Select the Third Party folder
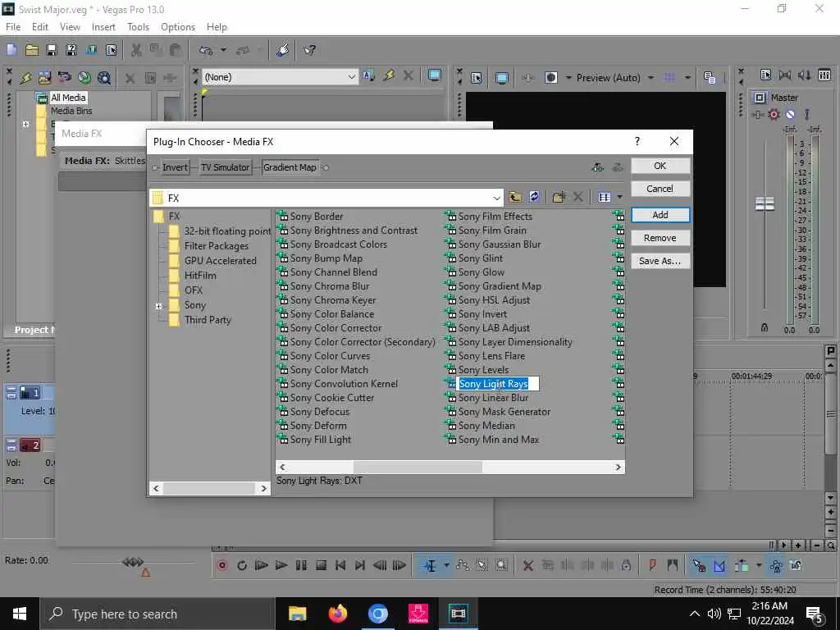The height and width of the screenshot is (630, 840). tap(208, 320)
